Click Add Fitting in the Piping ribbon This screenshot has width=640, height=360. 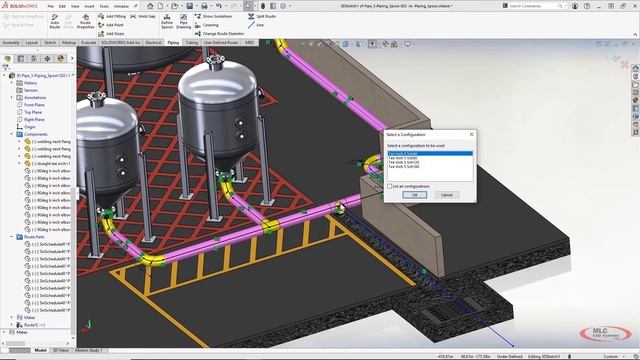(112, 16)
